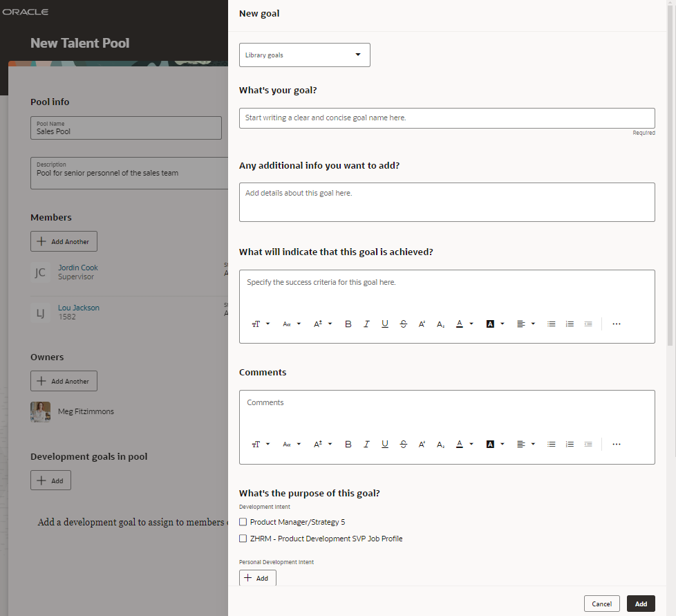Click Add under Development goals in pool
The width and height of the screenshot is (676, 616).
click(50, 480)
